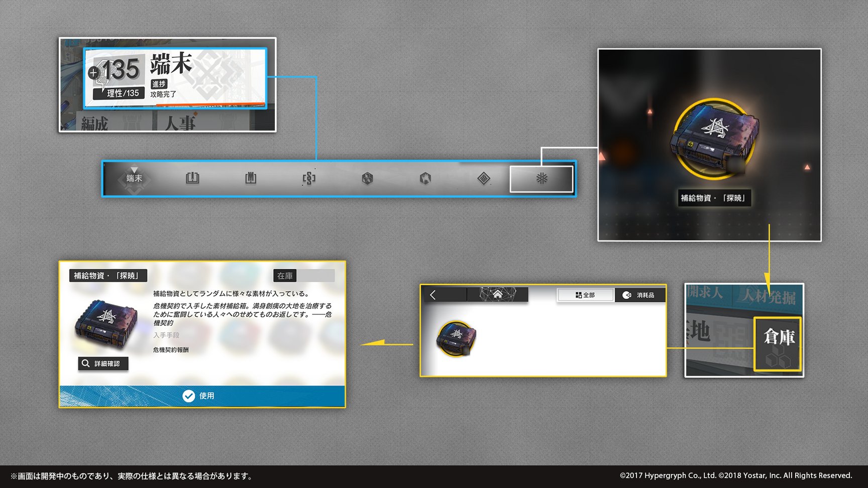Switch to the 消耗品 consumables tab
This screenshot has width=868, height=488.
tap(640, 295)
